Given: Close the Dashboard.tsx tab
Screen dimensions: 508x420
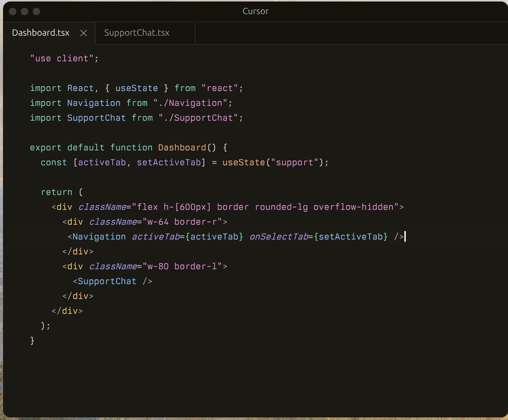Looking at the screenshot, I should [x=84, y=33].
